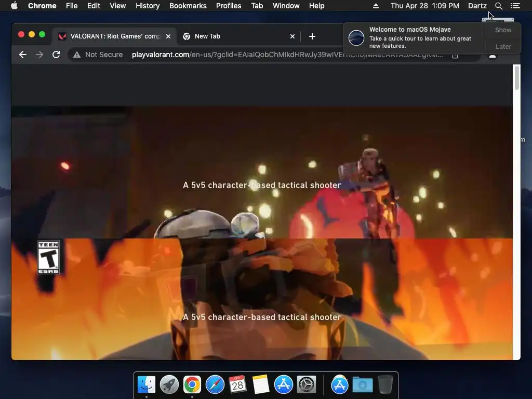Click the Chrome profile avatar icon
532x399 pixels.
493,55
